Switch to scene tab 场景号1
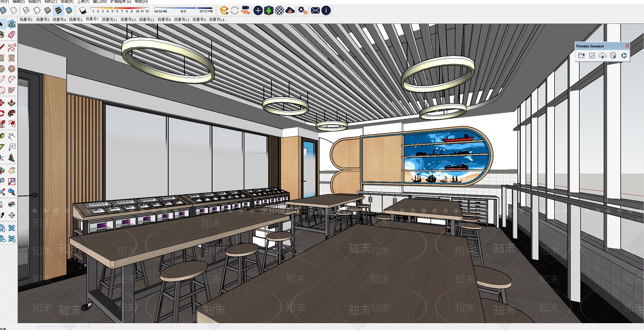The width and height of the screenshot is (644, 330). (26, 19)
